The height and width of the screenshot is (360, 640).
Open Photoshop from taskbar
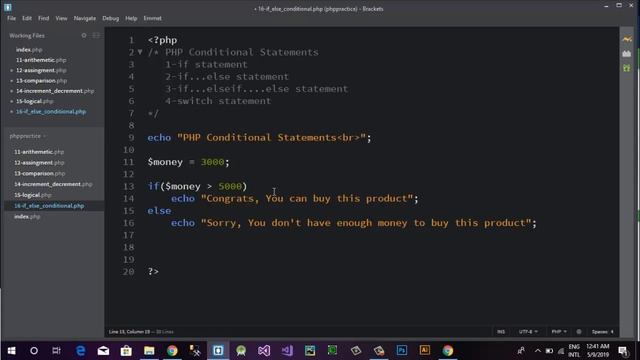(402, 351)
